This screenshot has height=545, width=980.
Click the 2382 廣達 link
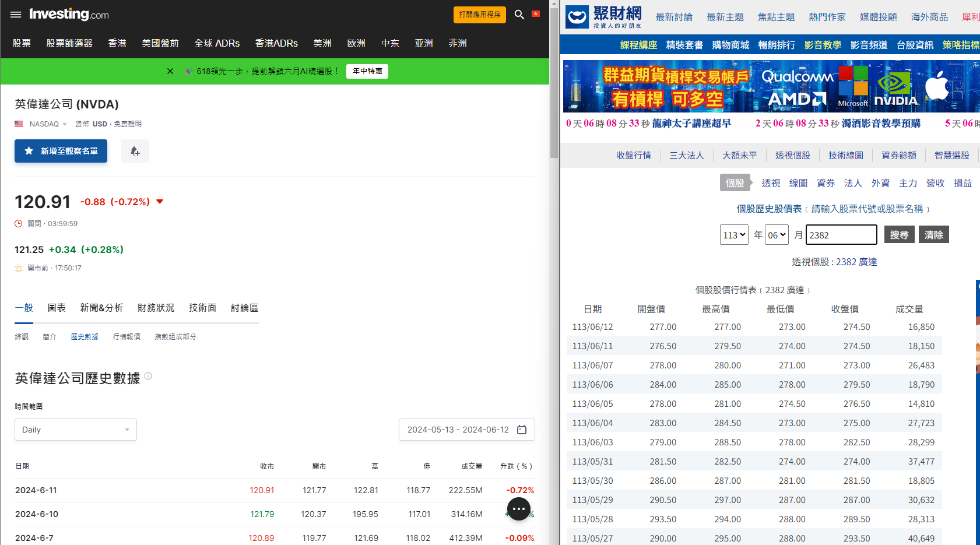click(x=856, y=262)
